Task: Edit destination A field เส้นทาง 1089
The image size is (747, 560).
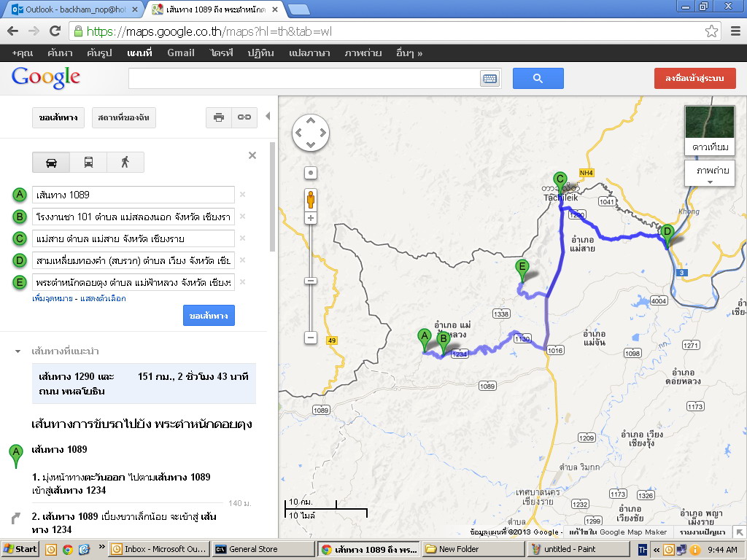Action: click(x=133, y=194)
